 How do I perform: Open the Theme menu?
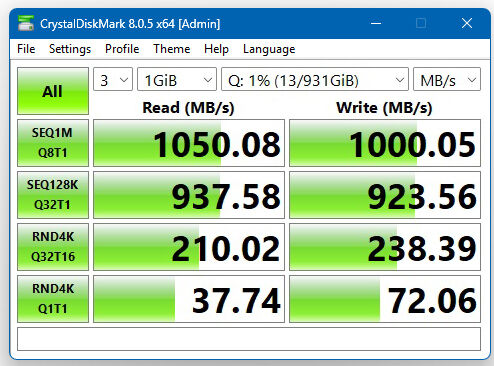(172, 49)
